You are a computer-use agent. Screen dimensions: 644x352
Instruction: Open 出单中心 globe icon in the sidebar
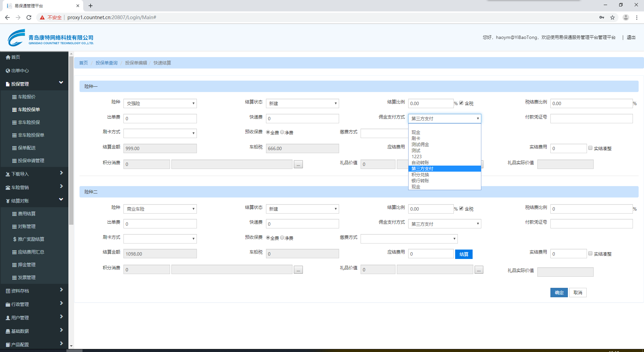(x=8, y=71)
